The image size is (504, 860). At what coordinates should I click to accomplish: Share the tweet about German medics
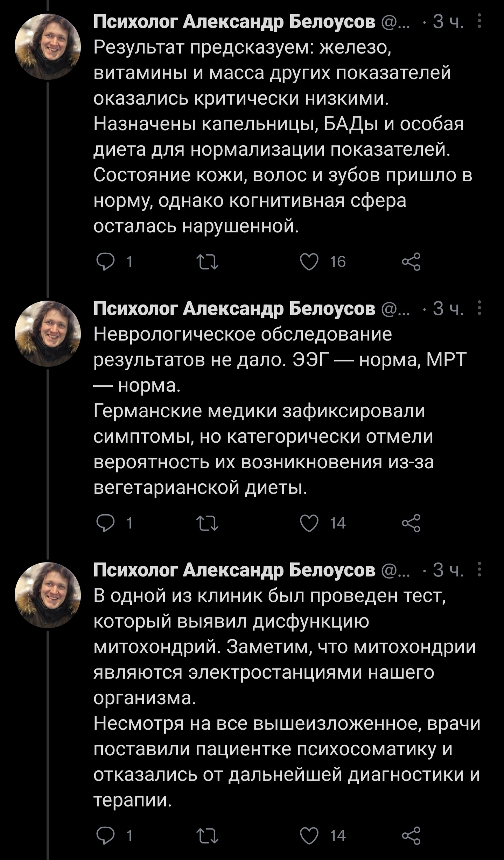(x=411, y=523)
